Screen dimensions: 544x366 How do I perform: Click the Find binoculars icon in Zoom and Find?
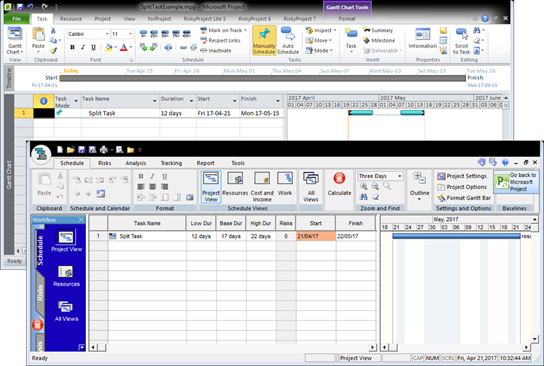click(x=364, y=197)
